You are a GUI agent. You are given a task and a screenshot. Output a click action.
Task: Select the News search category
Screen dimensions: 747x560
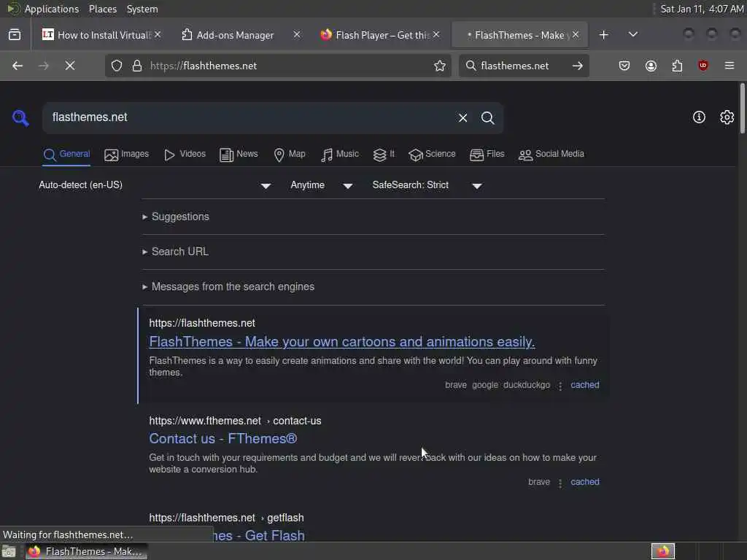[239, 155]
